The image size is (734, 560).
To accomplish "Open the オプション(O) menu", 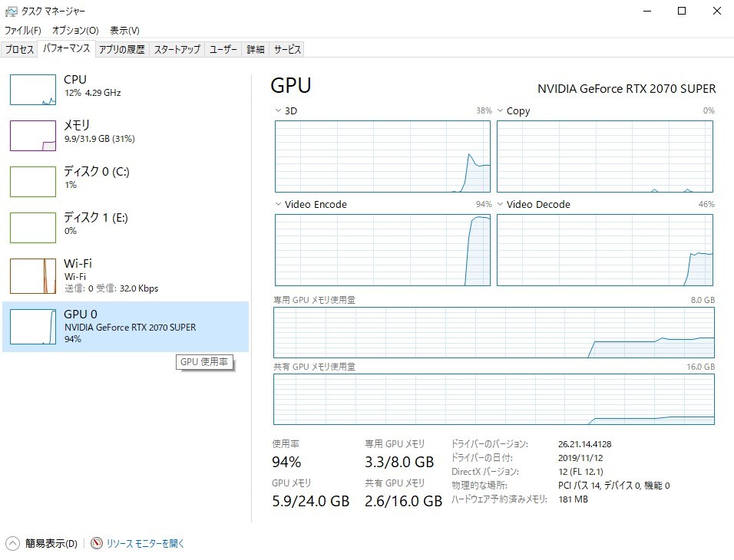I will (x=75, y=31).
